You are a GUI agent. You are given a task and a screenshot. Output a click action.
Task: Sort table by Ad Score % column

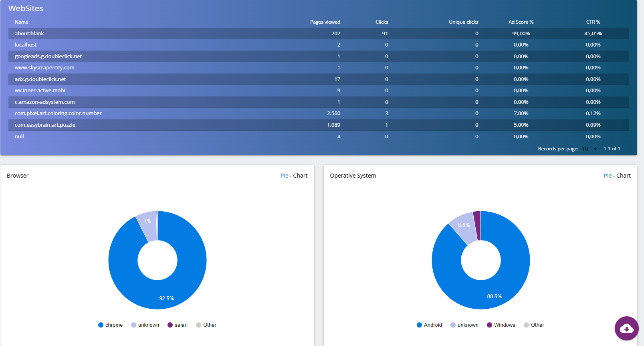click(x=521, y=22)
